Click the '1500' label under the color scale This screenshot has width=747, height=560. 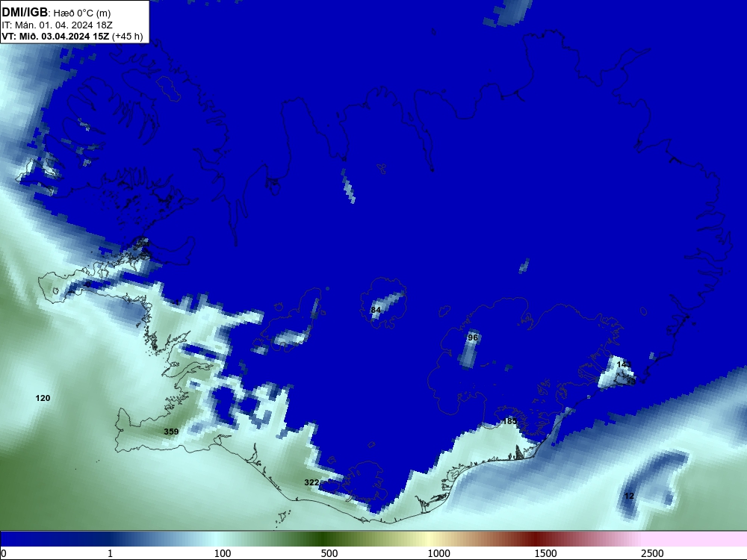(545, 553)
